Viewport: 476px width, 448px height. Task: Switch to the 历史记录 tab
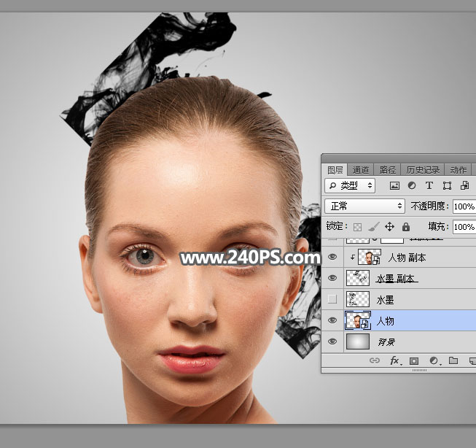click(x=423, y=169)
